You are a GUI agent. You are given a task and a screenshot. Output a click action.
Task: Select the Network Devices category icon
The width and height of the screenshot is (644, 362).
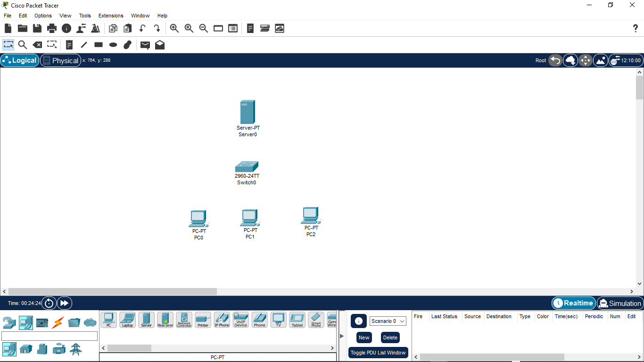point(9,323)
